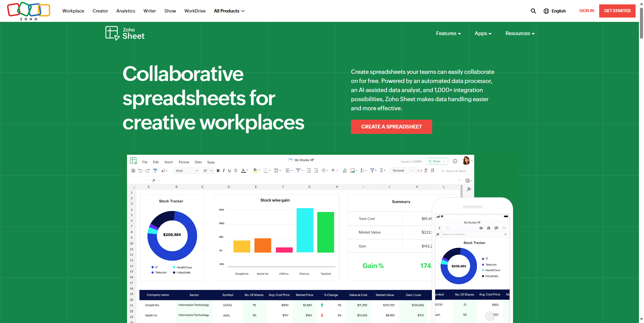Open the Arial font dropdown
The height and width of the screenshot is (323, 644).
187,171
